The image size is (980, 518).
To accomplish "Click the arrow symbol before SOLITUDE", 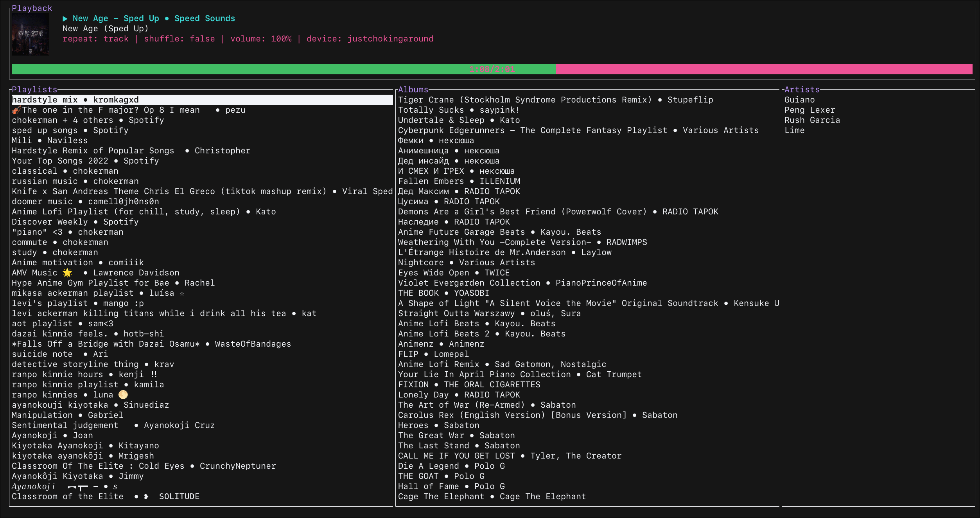I will (146, 496).
